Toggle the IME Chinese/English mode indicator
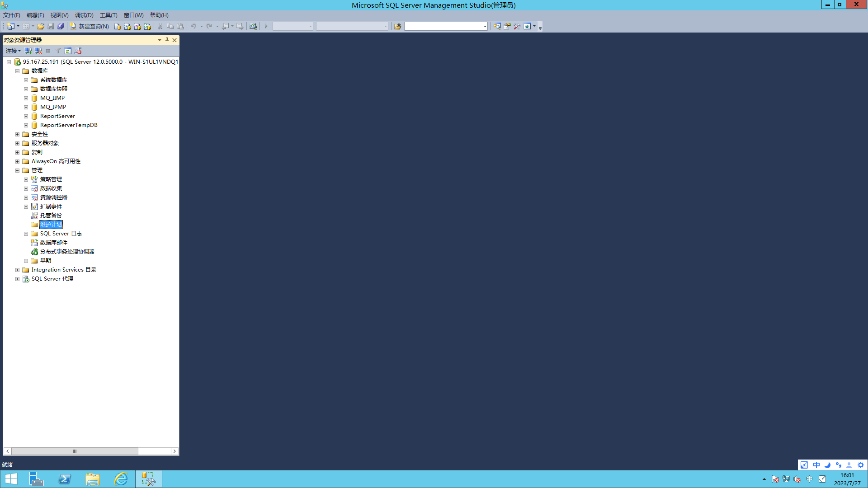The height and width of the screenshot is (488, 868). (x=816, y=465)
